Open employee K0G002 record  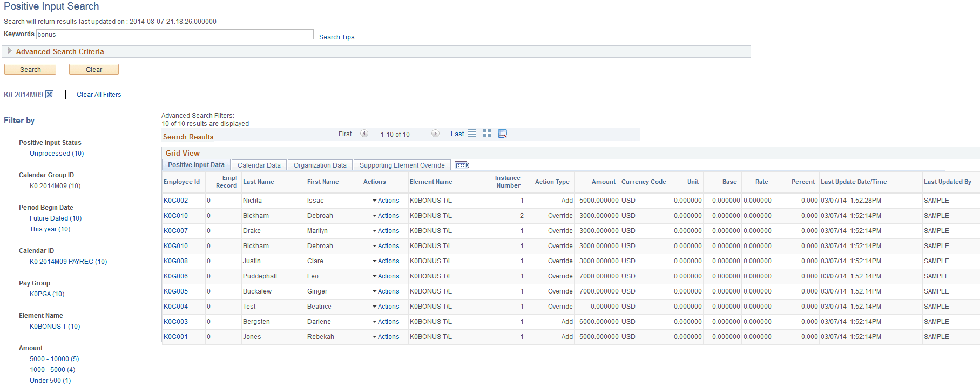point(176,201)
